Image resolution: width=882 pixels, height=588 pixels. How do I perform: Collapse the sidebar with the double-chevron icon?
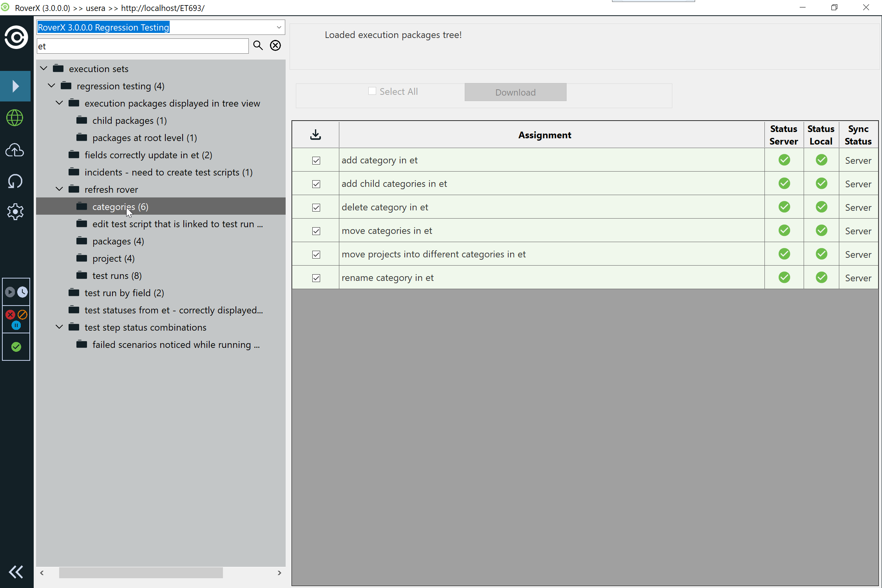click(16, 572)
